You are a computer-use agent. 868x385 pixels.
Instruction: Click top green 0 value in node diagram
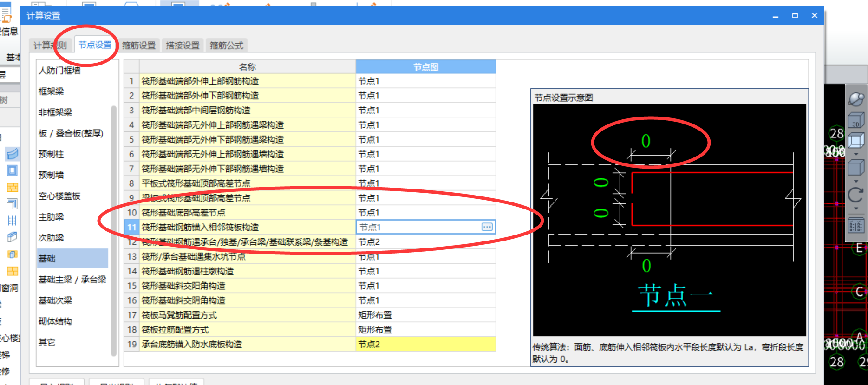coord(646,141)
